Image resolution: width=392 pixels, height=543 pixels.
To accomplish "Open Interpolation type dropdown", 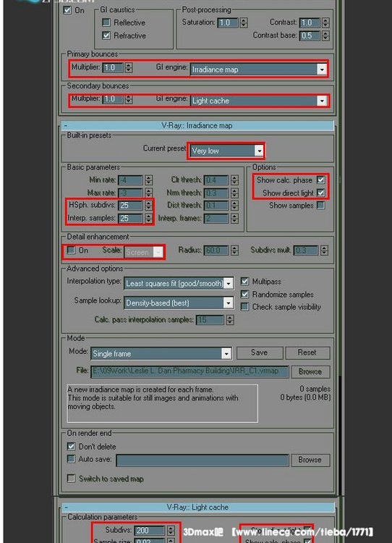I will click(x=179, y=283).
